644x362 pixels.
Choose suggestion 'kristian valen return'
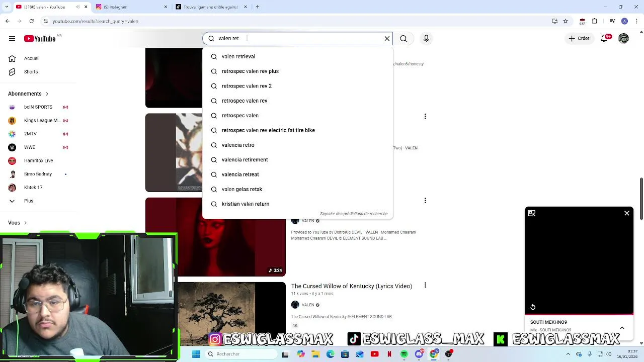pyautogui.click(x=297, y=204)
